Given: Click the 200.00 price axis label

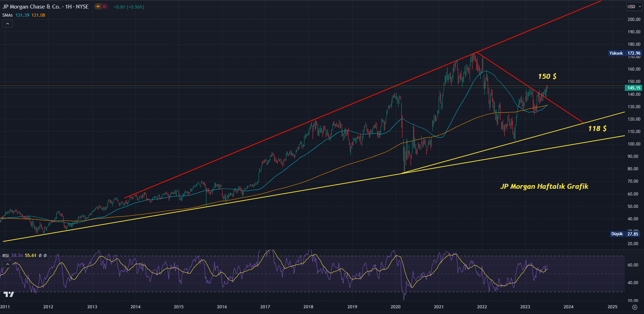Looking at the screenshot, I should coord(634,20).
